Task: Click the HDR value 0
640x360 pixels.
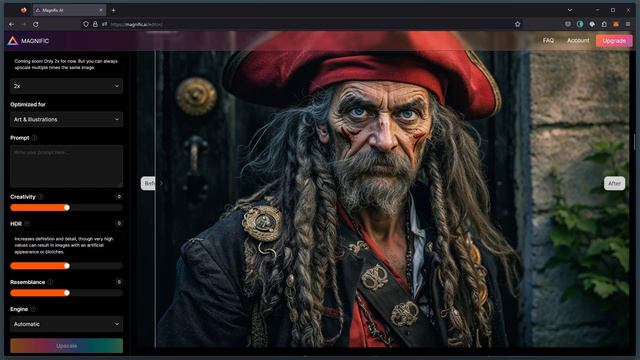Action: [119, 224]
